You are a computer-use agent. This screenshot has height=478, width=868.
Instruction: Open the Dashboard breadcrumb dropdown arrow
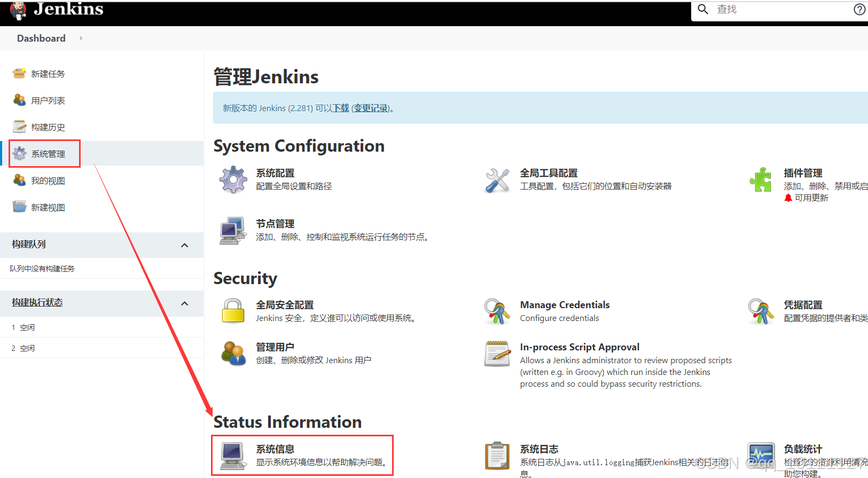click(x=81, y=38)
